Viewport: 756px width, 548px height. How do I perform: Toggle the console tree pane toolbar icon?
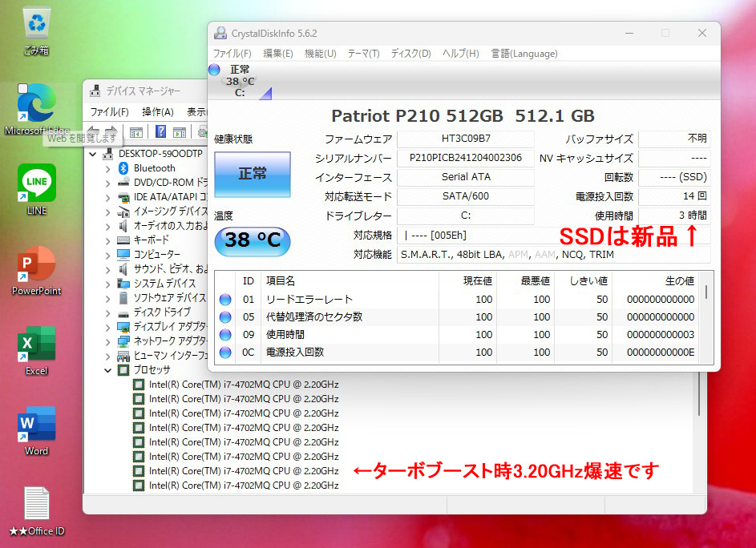136,131
